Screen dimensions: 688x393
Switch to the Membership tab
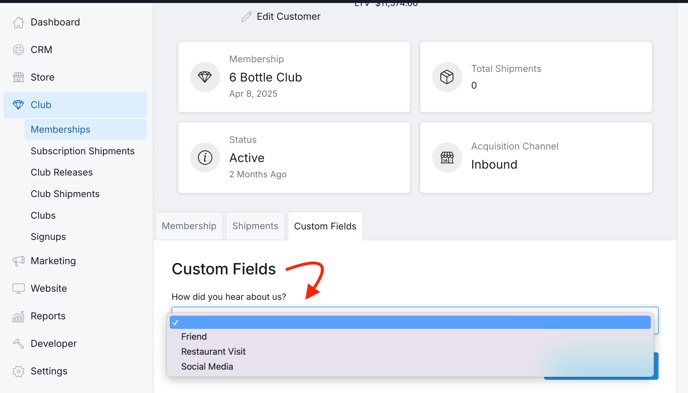[189, 226]
